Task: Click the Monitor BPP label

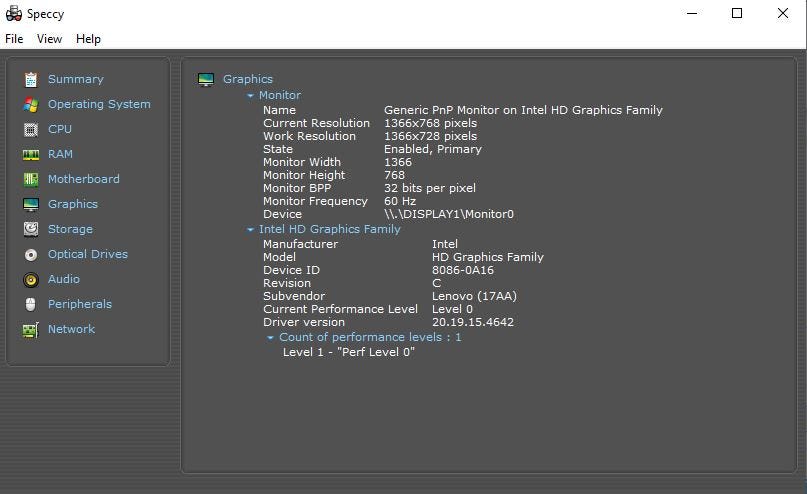Action: click(297, 188)
